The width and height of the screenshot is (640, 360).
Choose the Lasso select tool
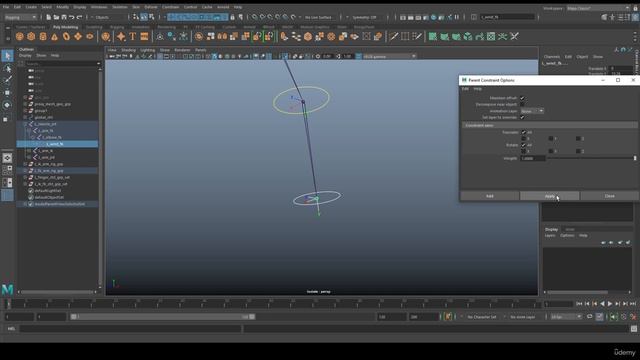pyautogui.click(x=7, y=68)
